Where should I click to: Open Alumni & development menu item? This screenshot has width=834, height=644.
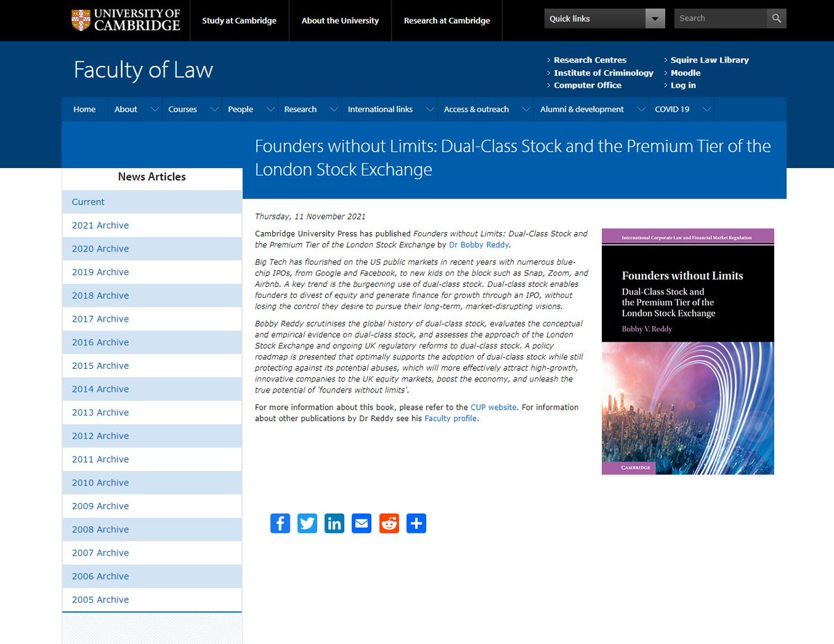coord(582,109)
